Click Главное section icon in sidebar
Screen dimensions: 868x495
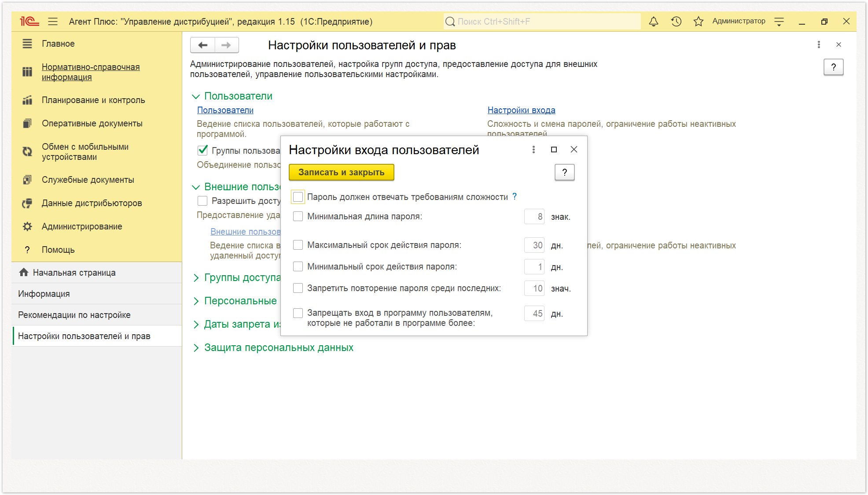tap(27, 44)
